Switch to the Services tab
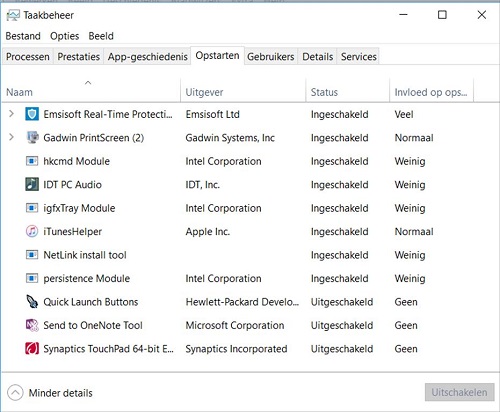This screenshot has height=412, width=500. [359, 57]
